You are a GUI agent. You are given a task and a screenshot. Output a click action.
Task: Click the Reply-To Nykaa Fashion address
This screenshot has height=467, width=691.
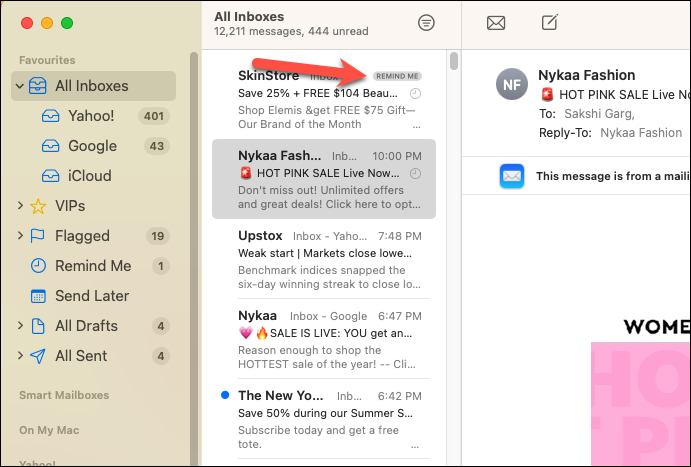pos(641,133)
